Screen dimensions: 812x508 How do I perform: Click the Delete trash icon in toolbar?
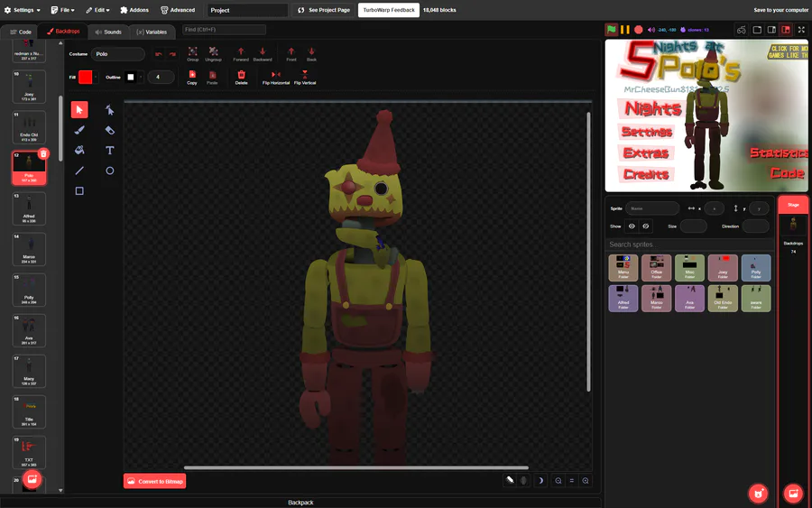pyautogui.click(x=241, y=78)
